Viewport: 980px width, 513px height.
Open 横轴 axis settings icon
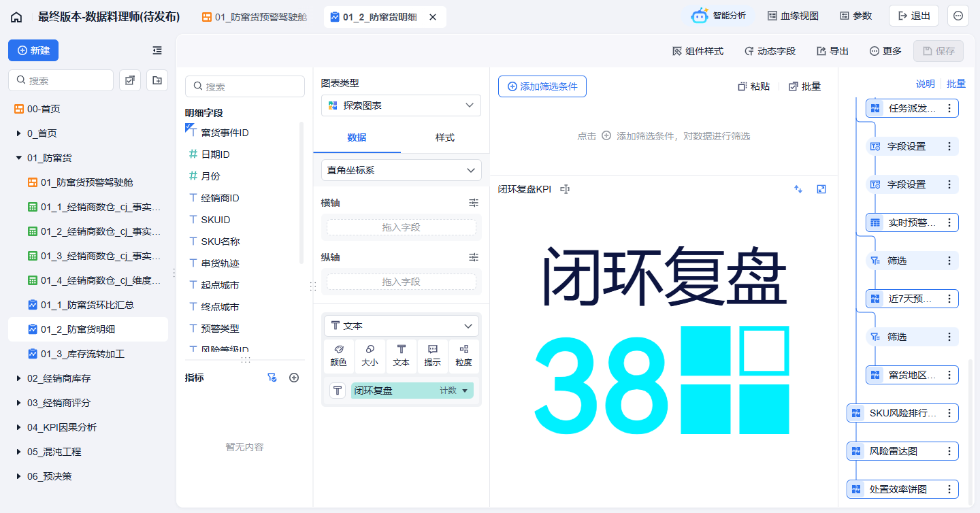click(x=474, y=203)
